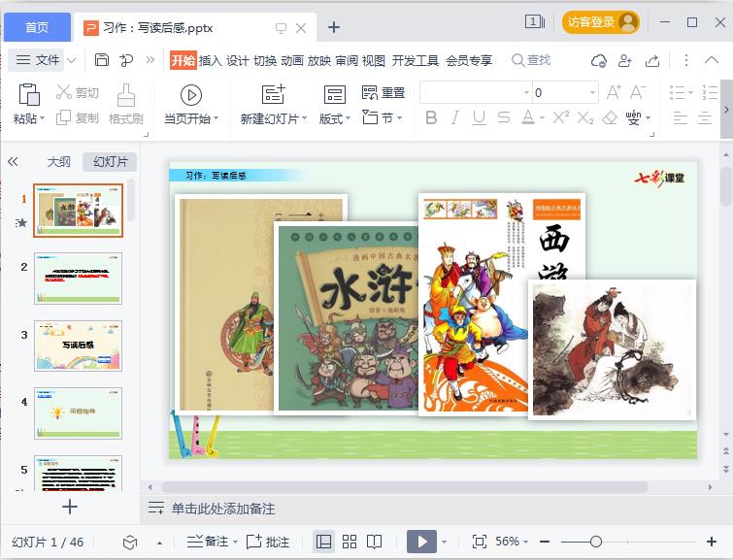733x560 pixels.
Task: Toggle Strikethrough formatting
Action: [504, 117]
